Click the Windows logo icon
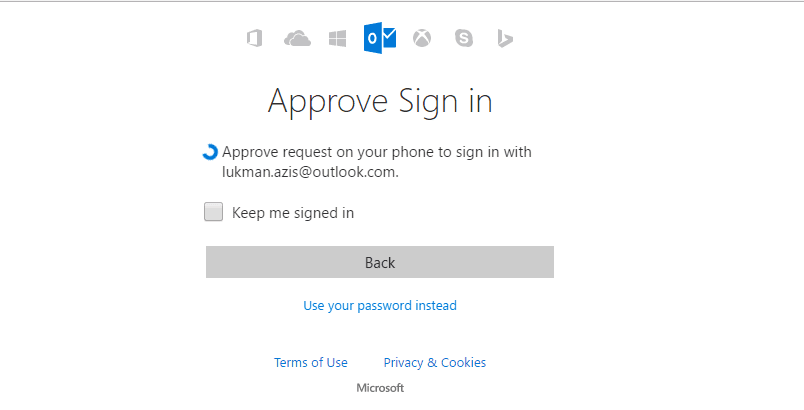804x410 pixels. (x=337, y=38)
